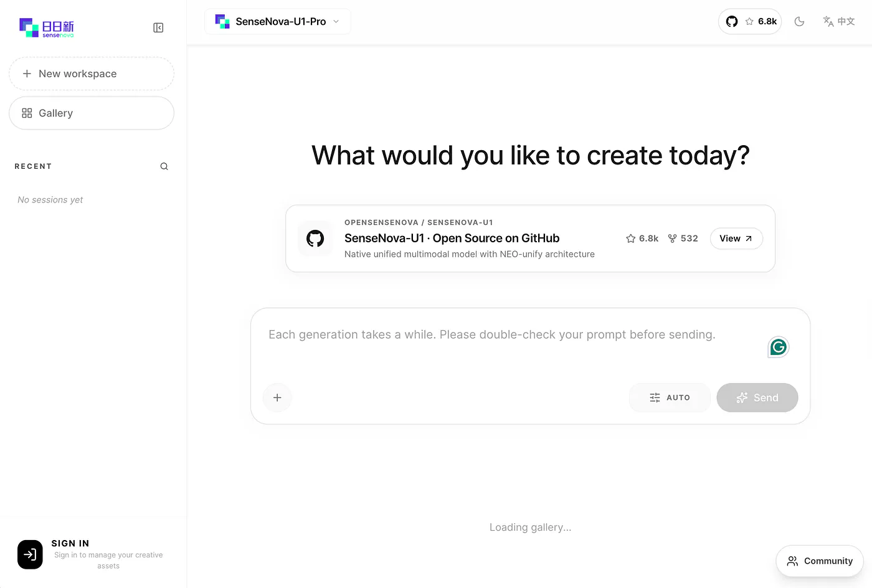Viewport: 872px width, 588px height.
Task: Click the SenseNova logo in sidebar
Action: pyautogui.click(x=47, y=27)
